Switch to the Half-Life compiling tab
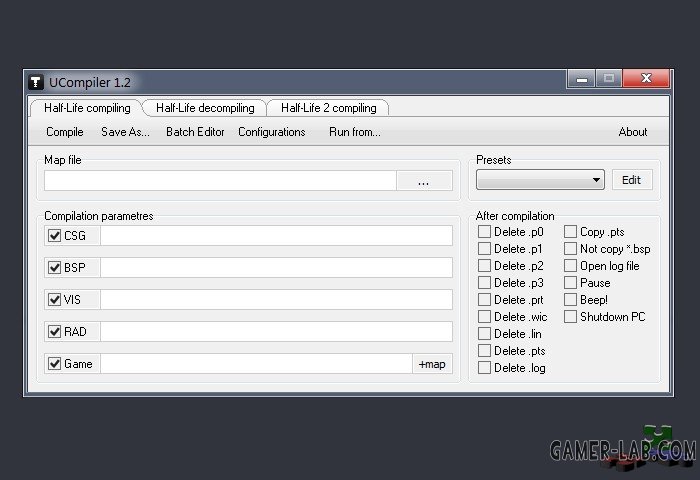The image size is (700, 480). point(87,108)
